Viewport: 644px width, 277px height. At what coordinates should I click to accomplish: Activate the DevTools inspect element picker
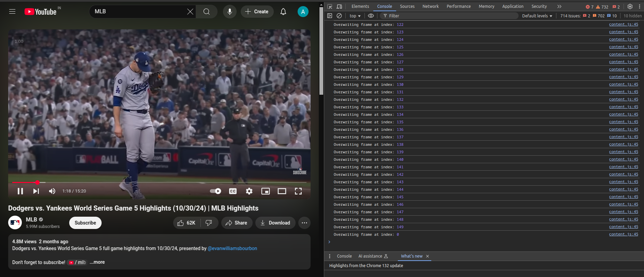pos(330,6)
